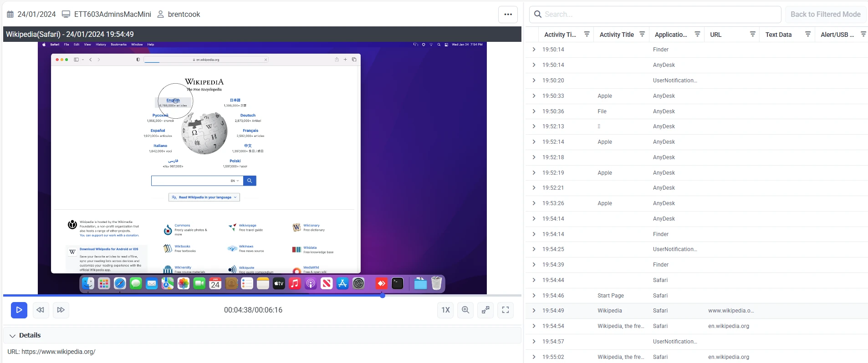Click the Back to Filtered Mode button
The image size is (868, 363).
[x=825, y=15]
